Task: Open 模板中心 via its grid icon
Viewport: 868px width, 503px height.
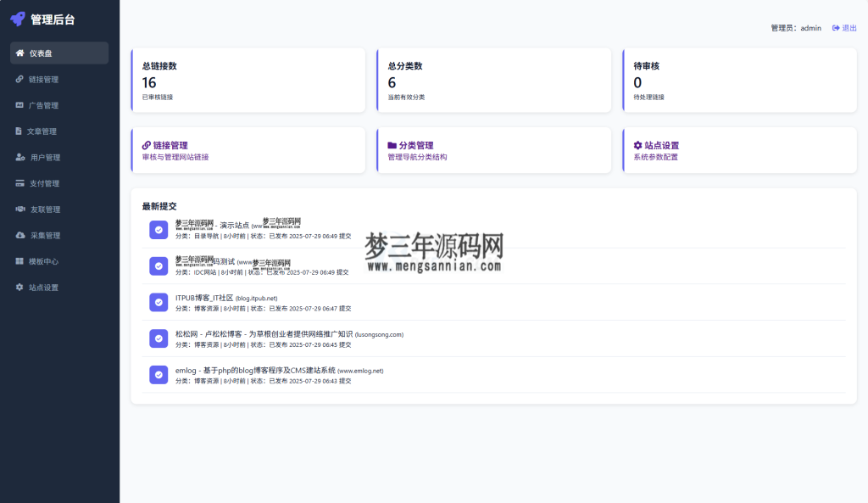Action: [18, 261]
